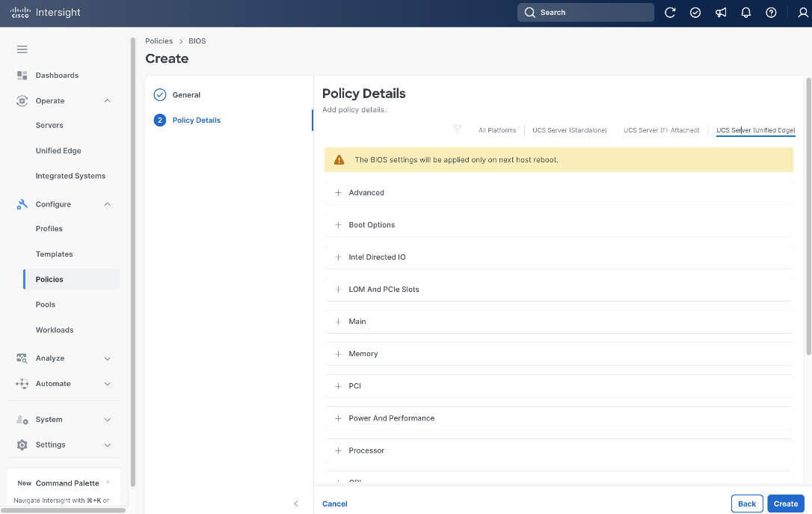Select the Policy Details step
Viewport: 812px width, 514px height.
pos(196,120)
